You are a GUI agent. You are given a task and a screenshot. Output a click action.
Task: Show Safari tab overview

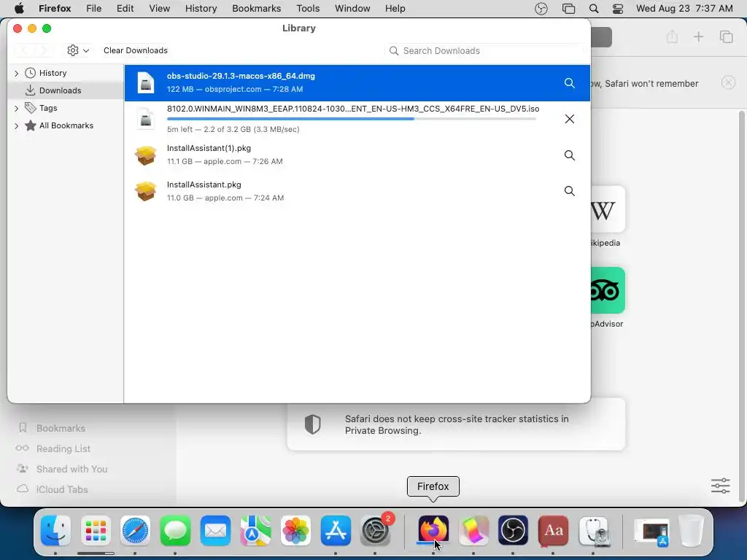coord(726,36)
